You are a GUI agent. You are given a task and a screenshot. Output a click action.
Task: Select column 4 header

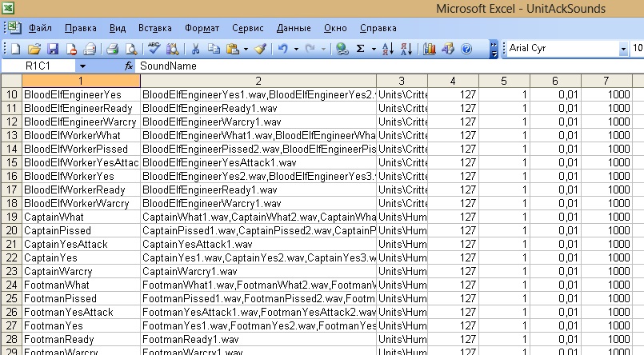453,81
